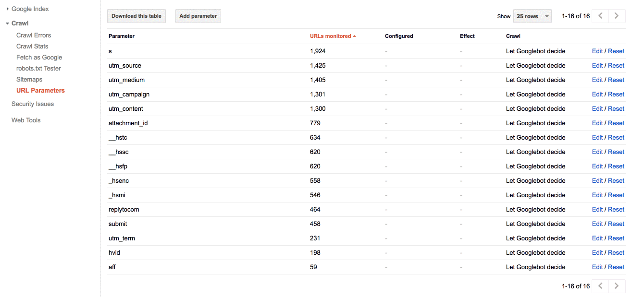Edit the utm_medium parameter
The image size is (644, 297).
tap(597, 80)
